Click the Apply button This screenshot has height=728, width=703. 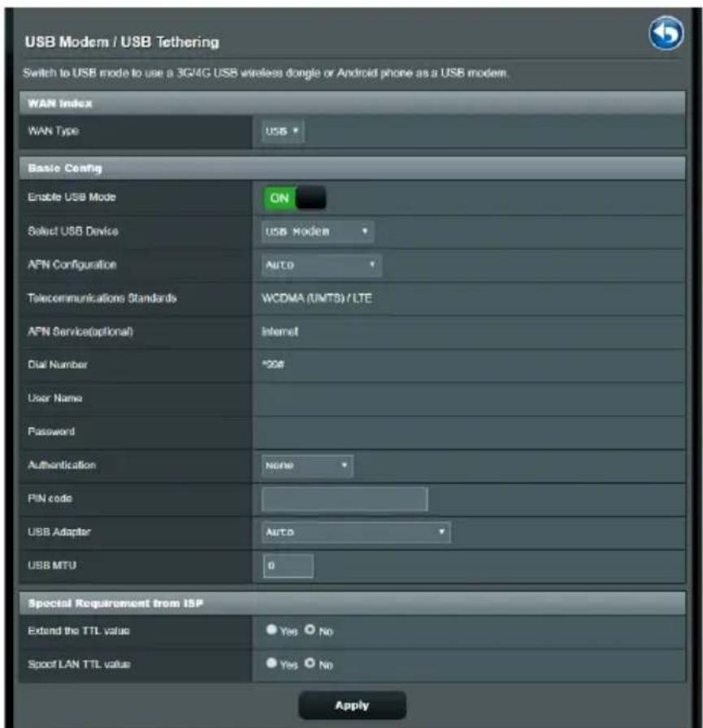[x=352, y=705]
